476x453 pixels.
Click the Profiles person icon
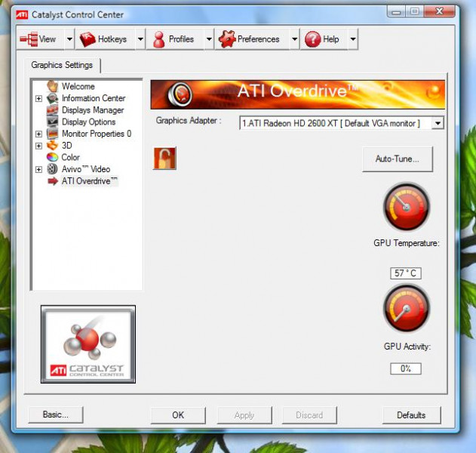point(158,39)
